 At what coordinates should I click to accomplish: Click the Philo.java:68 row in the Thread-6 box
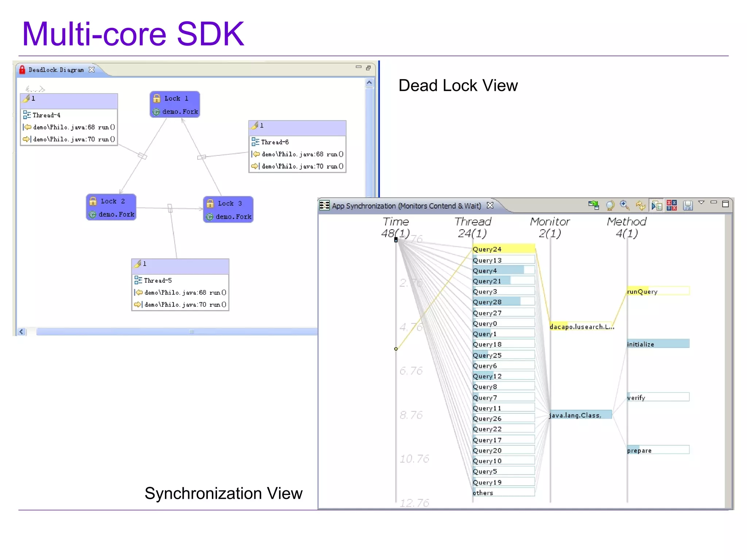pos(297,154)
